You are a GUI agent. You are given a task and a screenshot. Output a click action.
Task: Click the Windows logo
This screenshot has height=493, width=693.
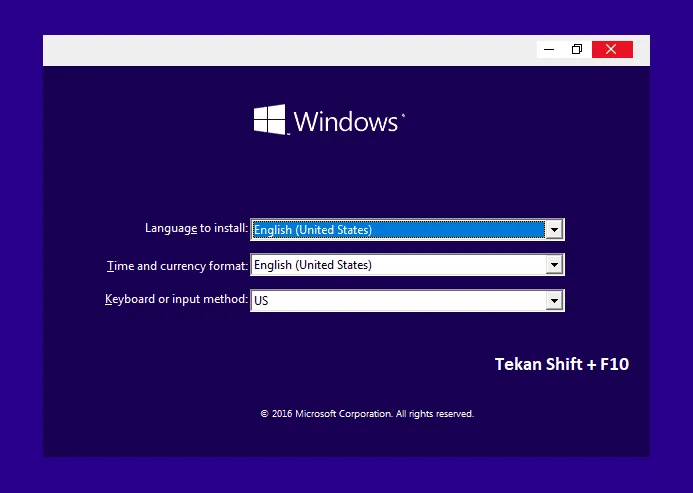pyautogui.click(x=329, y=120)
